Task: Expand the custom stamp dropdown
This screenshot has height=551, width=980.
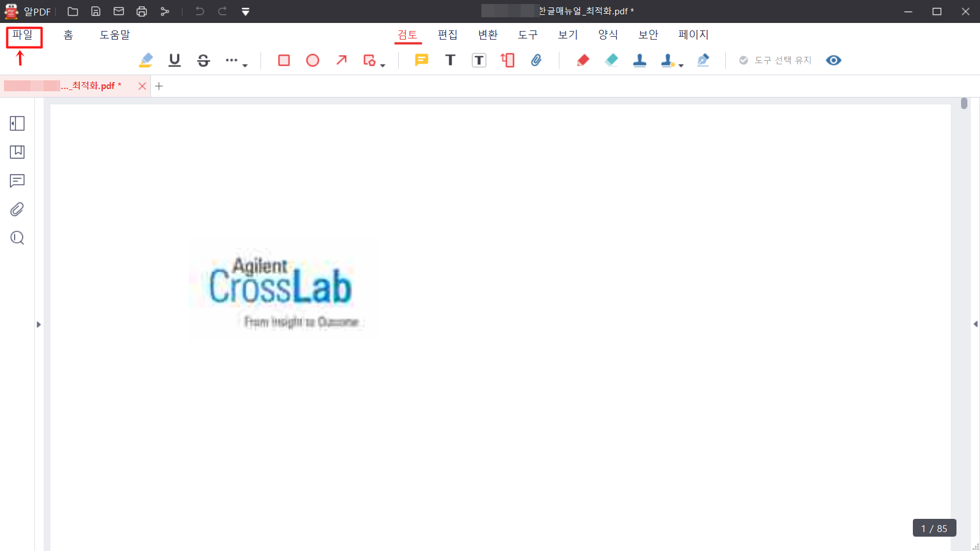Action: [x=681, y=65]
